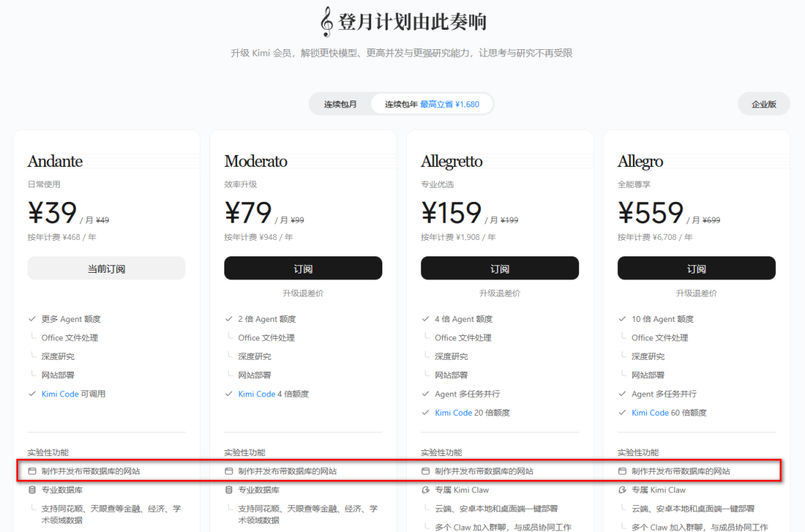Click the checkmark beside 更多 Agent 额度
The height and width of the screenshot is (532, 805).
(x=32, y=319)
